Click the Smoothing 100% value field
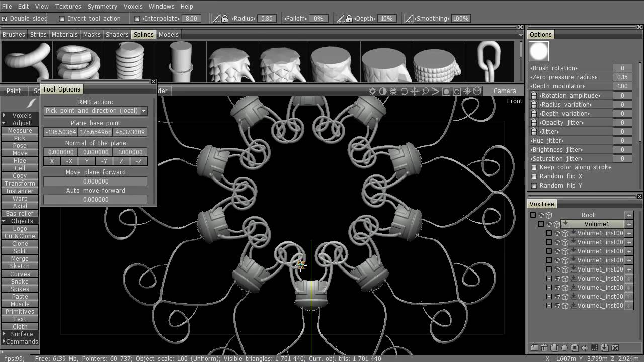This screenshot has width=644, height=362. 461,18
